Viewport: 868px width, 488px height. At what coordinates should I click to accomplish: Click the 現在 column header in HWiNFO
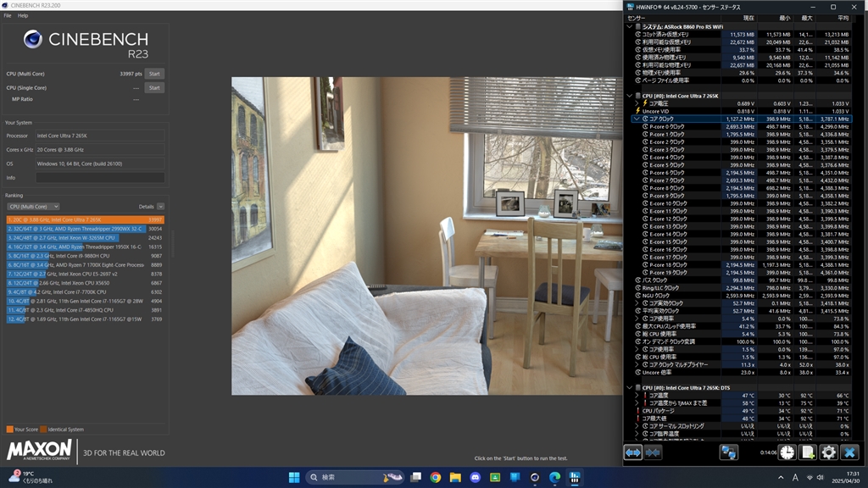pos(748,19)
